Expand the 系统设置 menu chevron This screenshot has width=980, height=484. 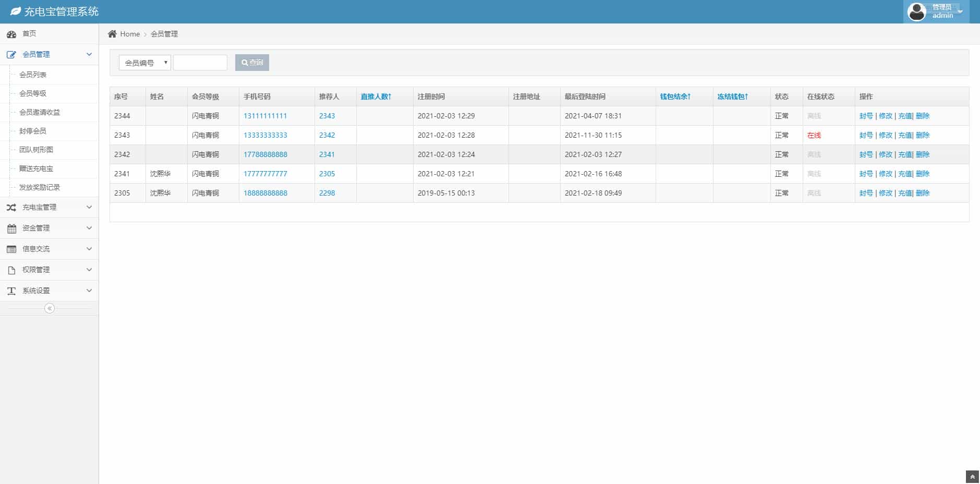point(89,291)
